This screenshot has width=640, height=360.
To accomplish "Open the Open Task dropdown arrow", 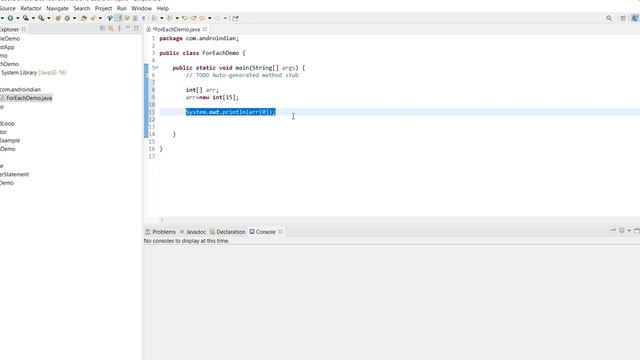I will pos(100,18).
